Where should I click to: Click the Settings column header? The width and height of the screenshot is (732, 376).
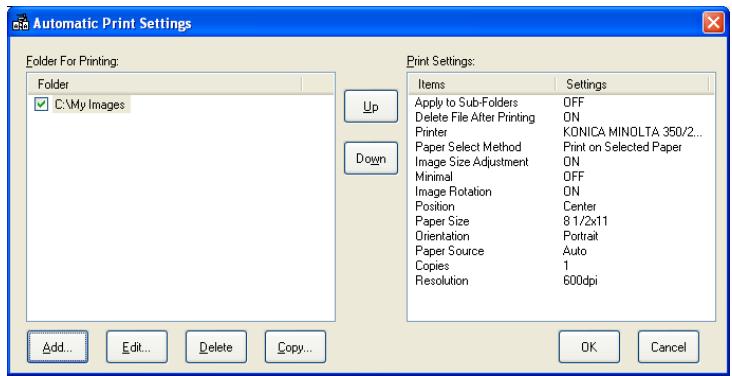click(632, 84)
